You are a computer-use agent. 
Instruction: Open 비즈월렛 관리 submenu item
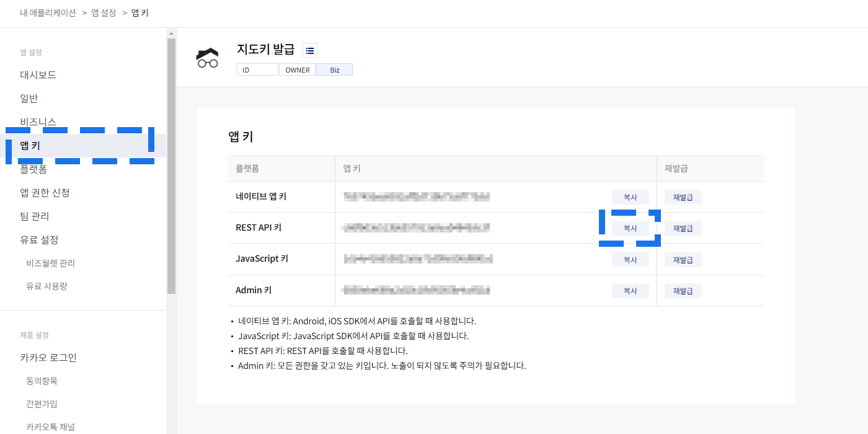[50, 263]
